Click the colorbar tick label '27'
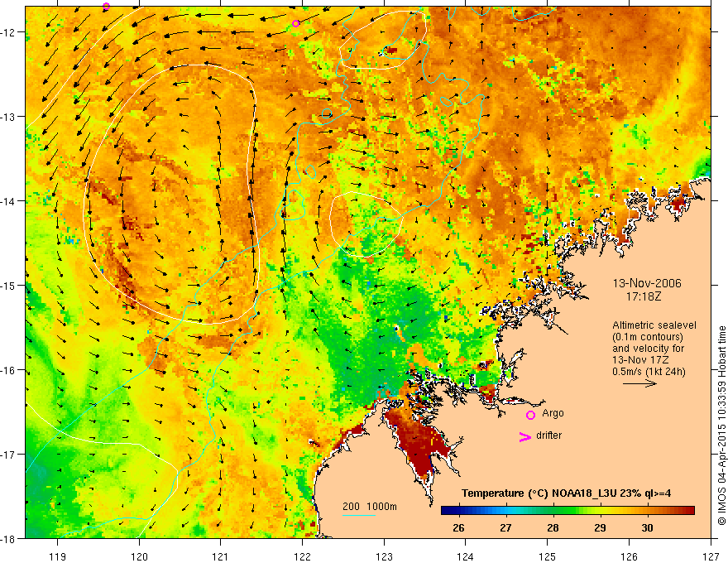This screenshot has width=728, height=563. point(505,527)
